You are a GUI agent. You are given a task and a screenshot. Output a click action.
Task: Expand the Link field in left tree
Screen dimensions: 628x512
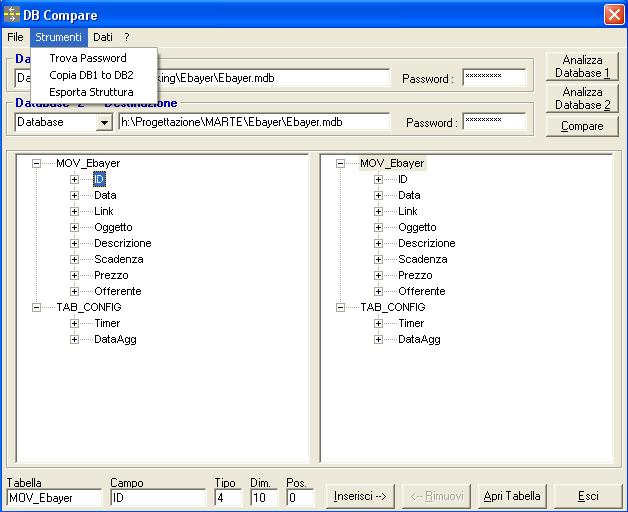point(75,211)
